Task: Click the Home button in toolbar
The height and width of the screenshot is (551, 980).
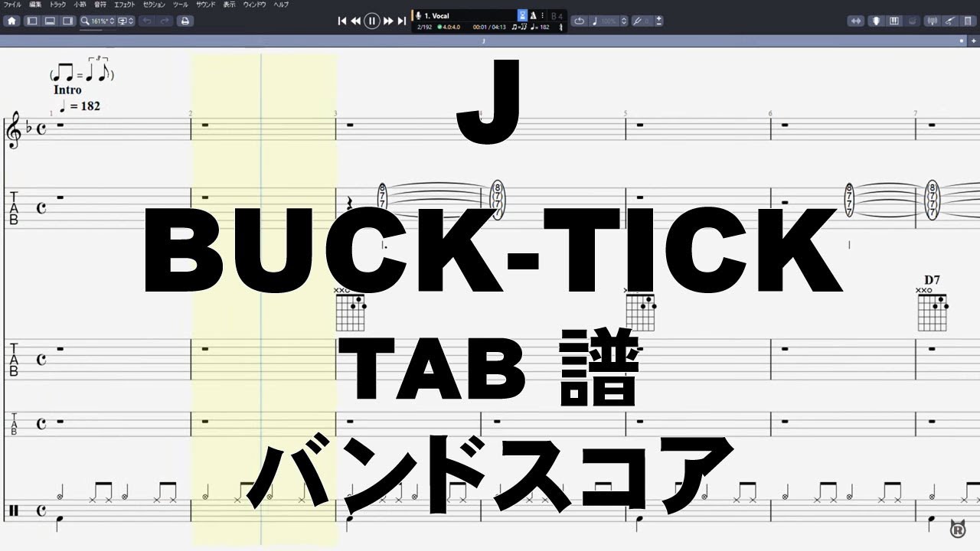Action: pos(12,21)
